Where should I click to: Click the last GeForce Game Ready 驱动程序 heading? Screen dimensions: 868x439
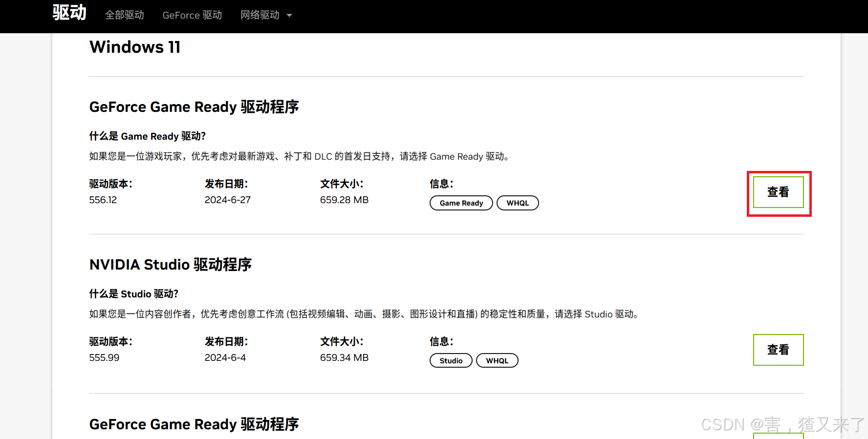(194, 424)
